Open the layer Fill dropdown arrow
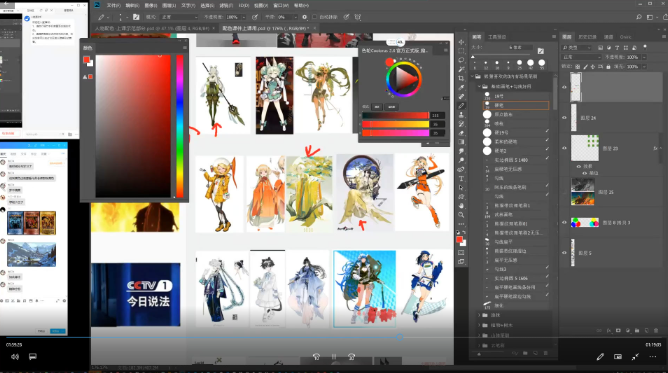668x373 pixels. [644, 66]
